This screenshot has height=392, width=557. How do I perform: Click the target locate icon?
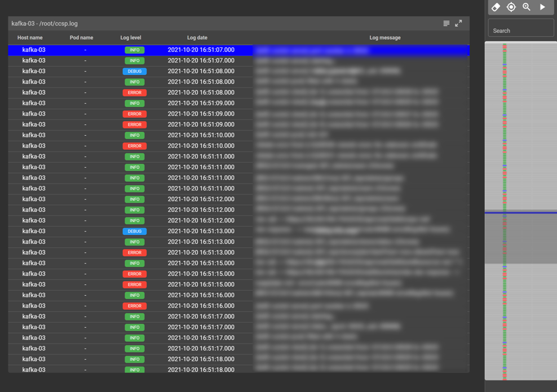click(511, 7)
